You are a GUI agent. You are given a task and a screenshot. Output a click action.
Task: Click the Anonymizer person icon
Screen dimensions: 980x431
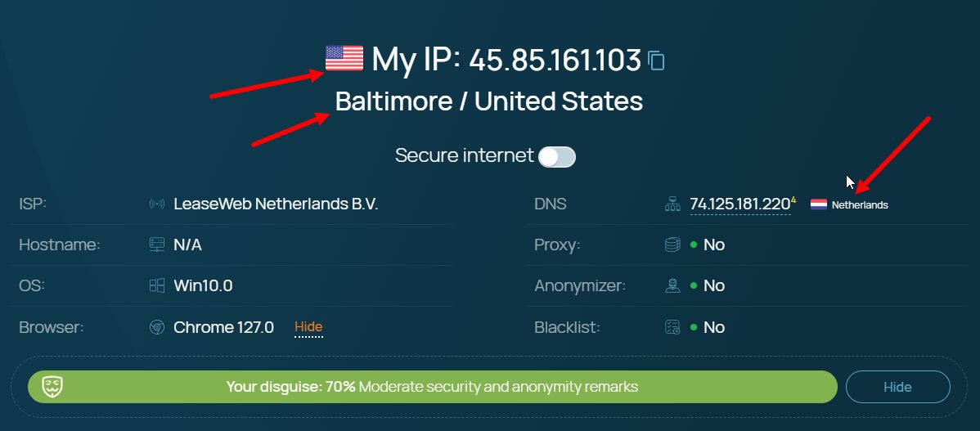coord(672,285)
